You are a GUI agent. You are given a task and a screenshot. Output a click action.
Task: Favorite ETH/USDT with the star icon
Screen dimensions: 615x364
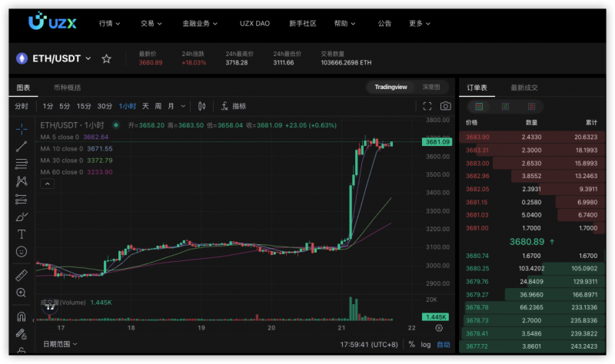tap(106, 59)
